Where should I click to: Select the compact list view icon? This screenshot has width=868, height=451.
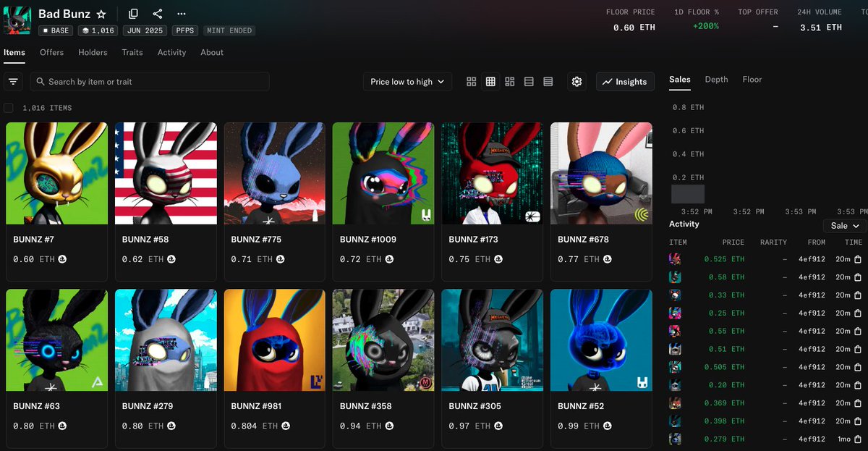[x=529, y=82]
